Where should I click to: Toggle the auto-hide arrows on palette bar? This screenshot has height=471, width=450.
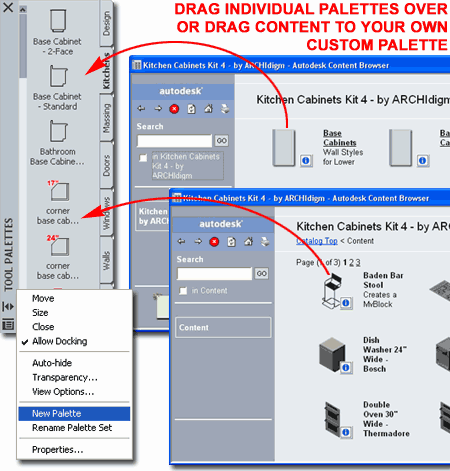pos(8,306)
